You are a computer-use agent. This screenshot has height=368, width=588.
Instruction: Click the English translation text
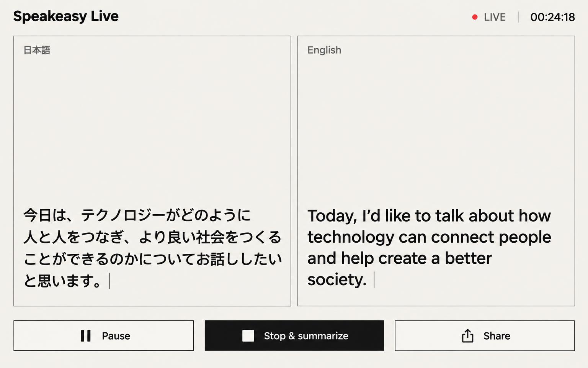coord(429,248)
